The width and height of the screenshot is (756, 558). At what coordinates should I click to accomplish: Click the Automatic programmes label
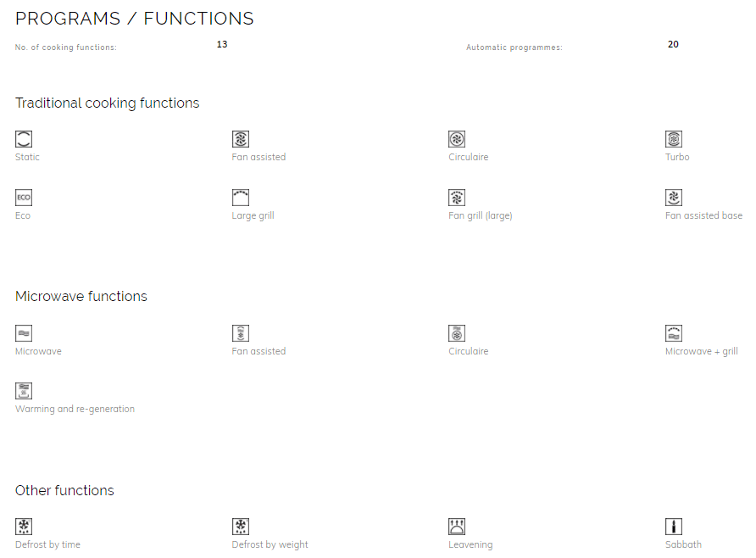[514, 47]
